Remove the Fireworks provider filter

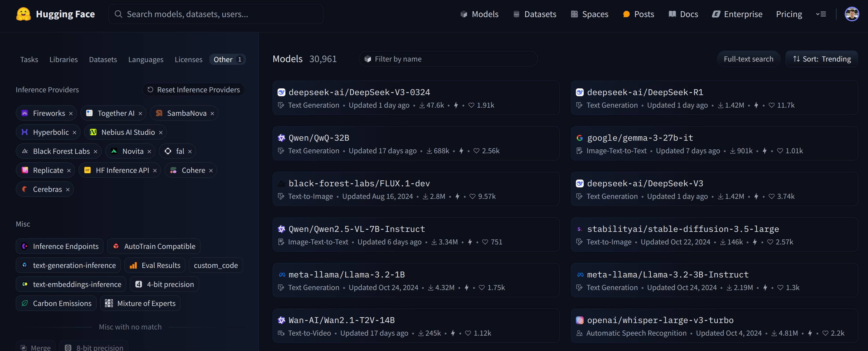[71, 113]
